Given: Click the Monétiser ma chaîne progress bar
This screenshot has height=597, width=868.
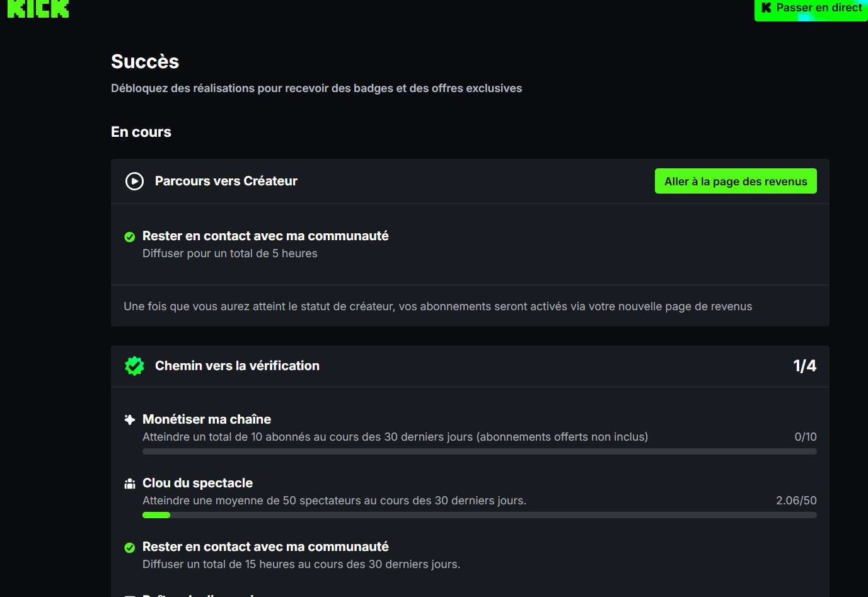Looking at the screenshot, I should pos(480,451).
